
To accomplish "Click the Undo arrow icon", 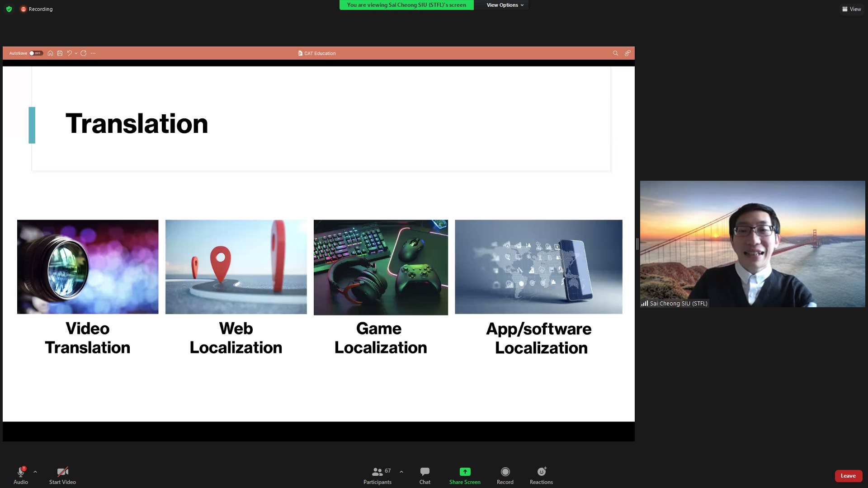I will pos(70,53).
